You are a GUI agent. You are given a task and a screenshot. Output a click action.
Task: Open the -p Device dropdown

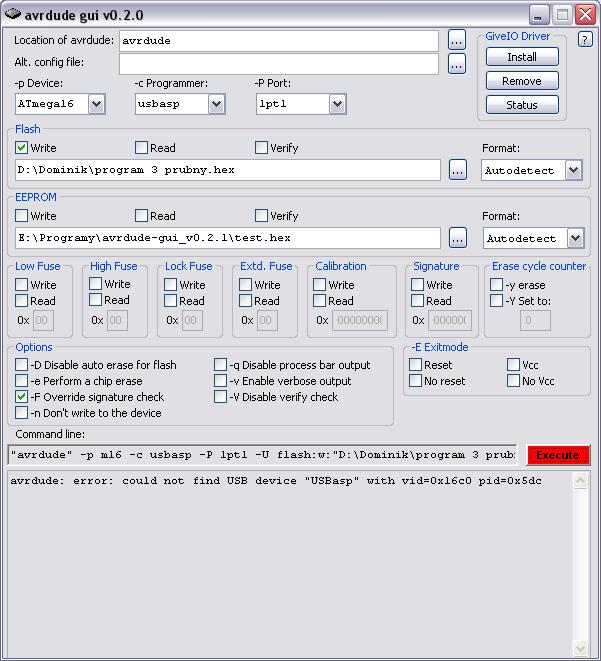pos(97,104)
